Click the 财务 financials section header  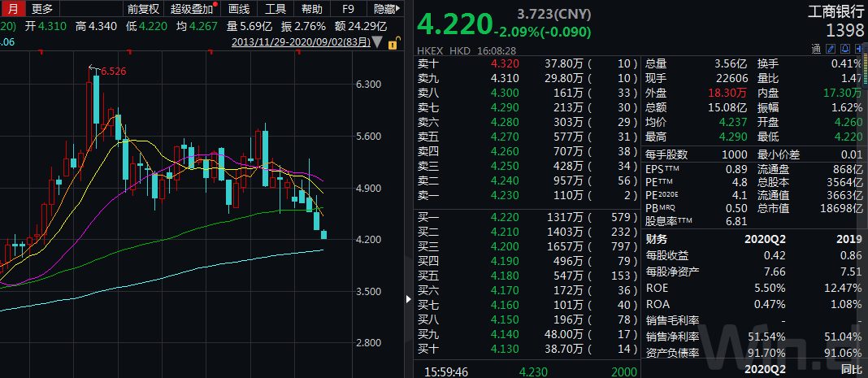tap(657, 239)
